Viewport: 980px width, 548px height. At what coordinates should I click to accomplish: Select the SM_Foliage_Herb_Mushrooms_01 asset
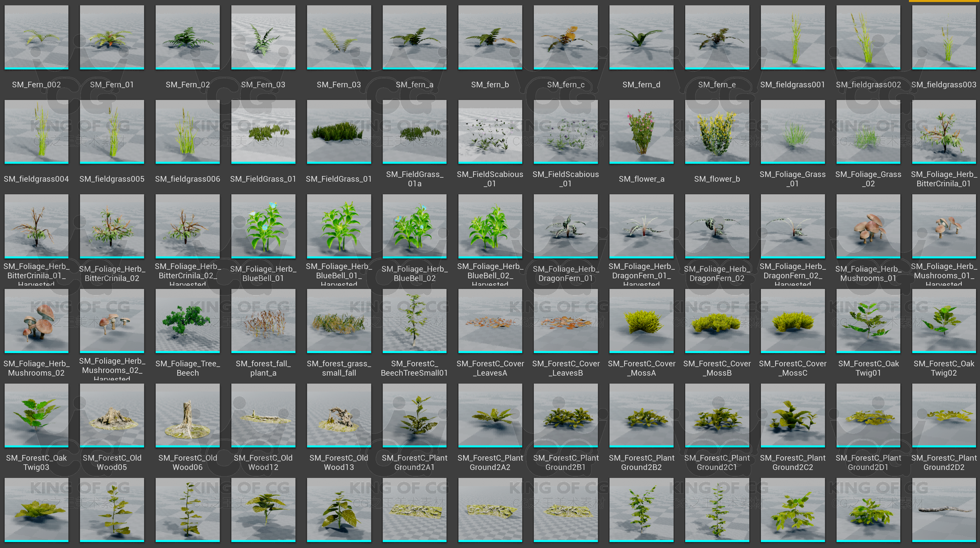coord(868,226)
